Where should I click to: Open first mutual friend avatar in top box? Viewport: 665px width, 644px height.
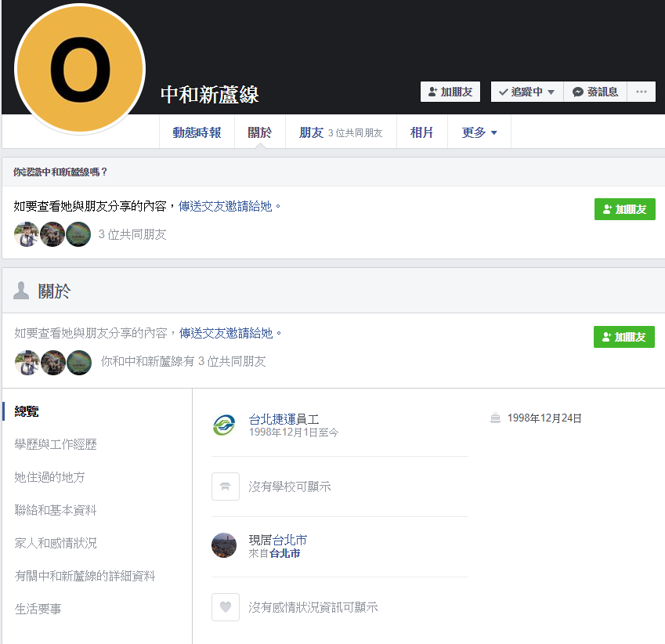tap(27, 234)
